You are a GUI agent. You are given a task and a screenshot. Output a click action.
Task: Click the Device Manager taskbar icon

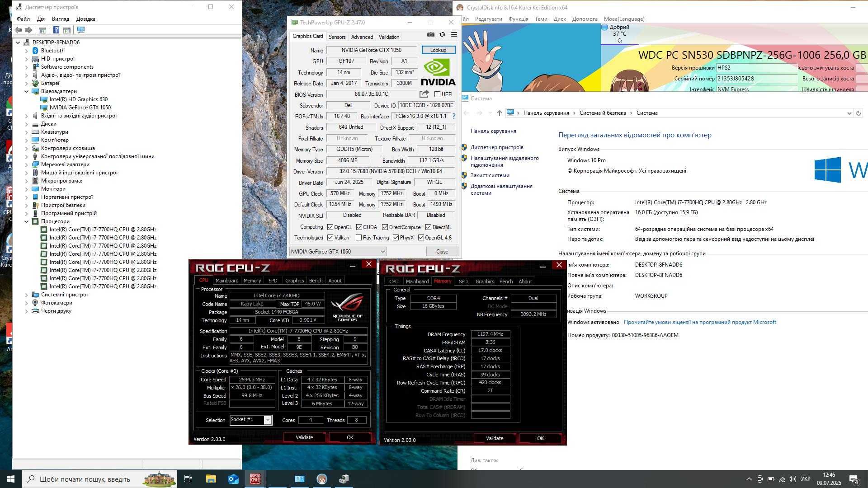click(x=344, y=479)
